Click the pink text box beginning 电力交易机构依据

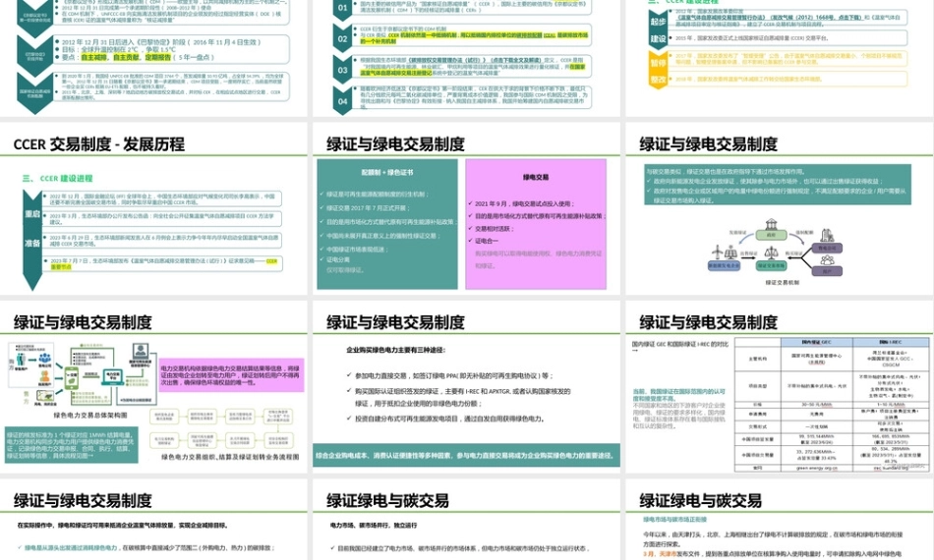[231, 375]
